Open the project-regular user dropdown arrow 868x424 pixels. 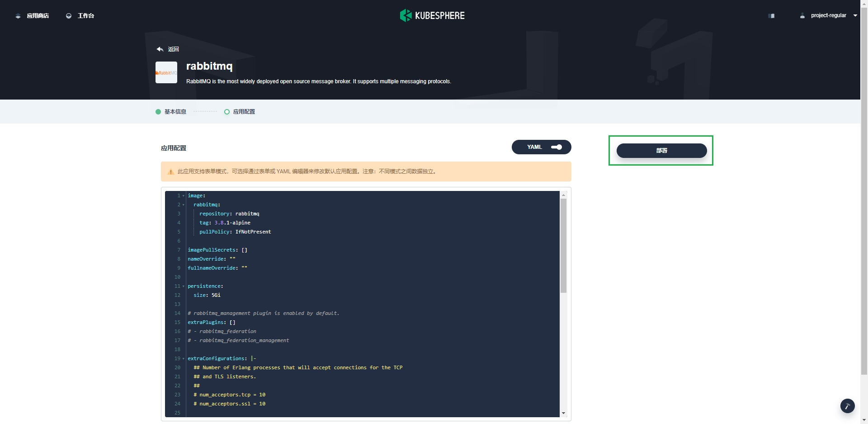point(855,15)
